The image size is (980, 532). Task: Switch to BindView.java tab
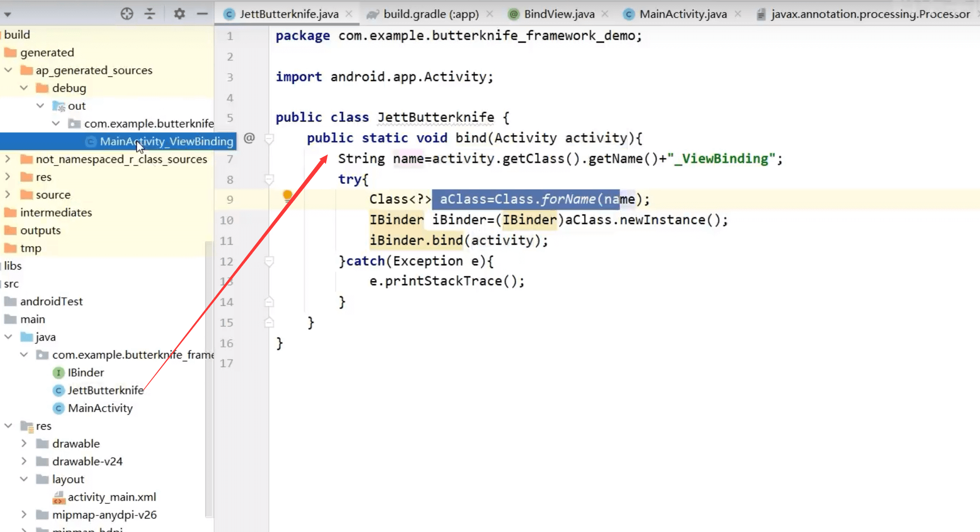[559, 14]
